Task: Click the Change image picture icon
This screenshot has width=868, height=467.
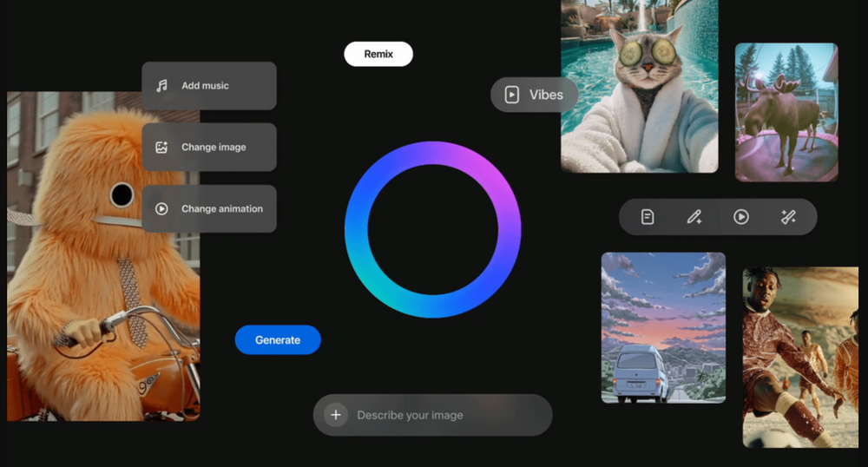Action: 161,148
